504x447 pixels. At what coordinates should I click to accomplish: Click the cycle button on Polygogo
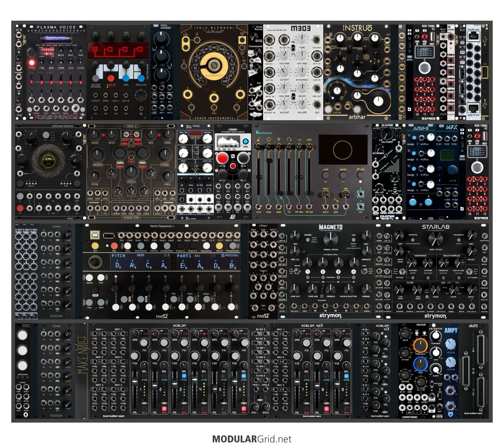point(325,175)
